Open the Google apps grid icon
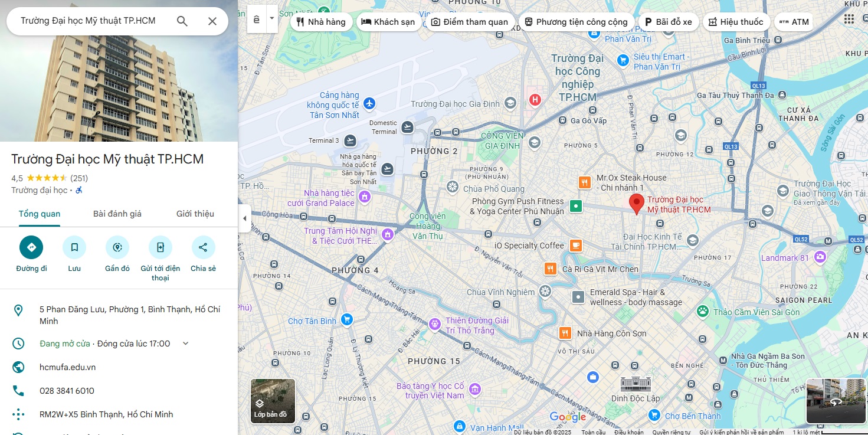This screenshot has height=435, width=868. click(x=849, y=19)
